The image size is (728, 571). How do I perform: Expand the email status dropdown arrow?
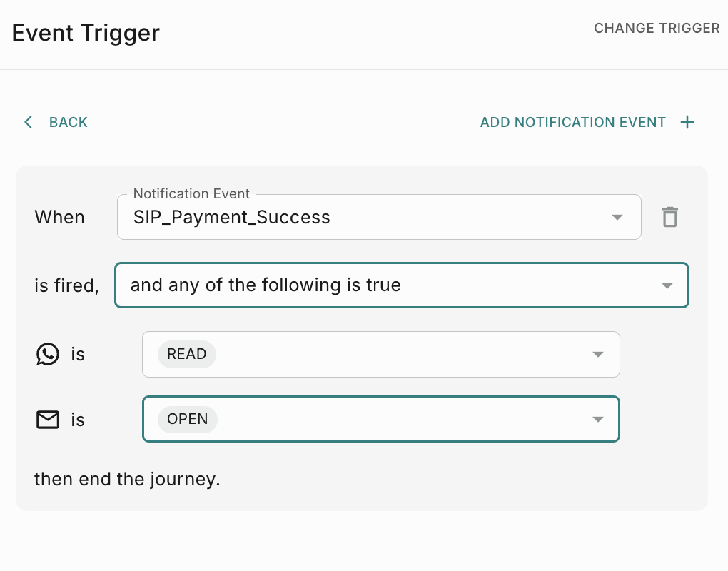point(598,419)
